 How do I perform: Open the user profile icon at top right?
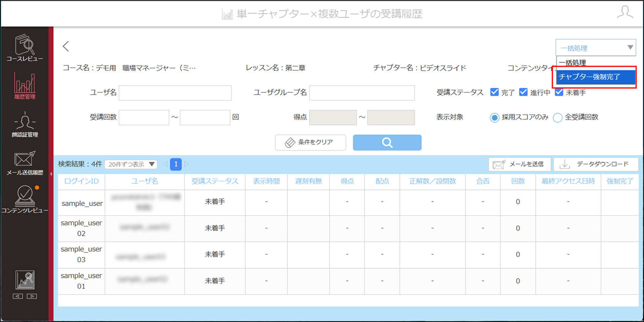click(x=625, y=12)
